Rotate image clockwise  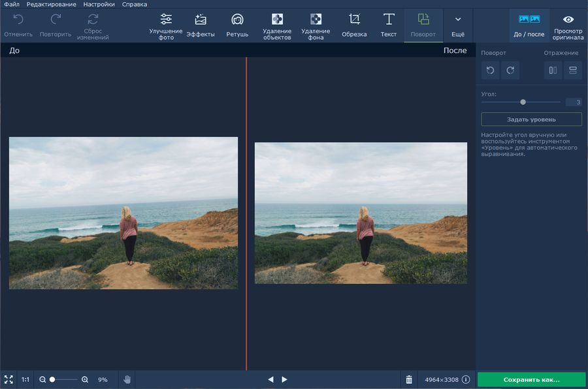tap(510, 70)
